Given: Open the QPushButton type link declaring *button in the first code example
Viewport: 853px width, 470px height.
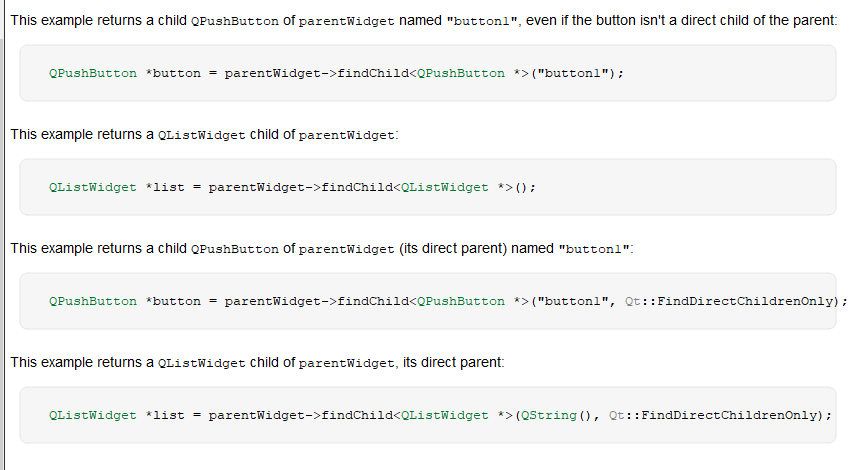Looking at the screenshot, I should point(93,73).
